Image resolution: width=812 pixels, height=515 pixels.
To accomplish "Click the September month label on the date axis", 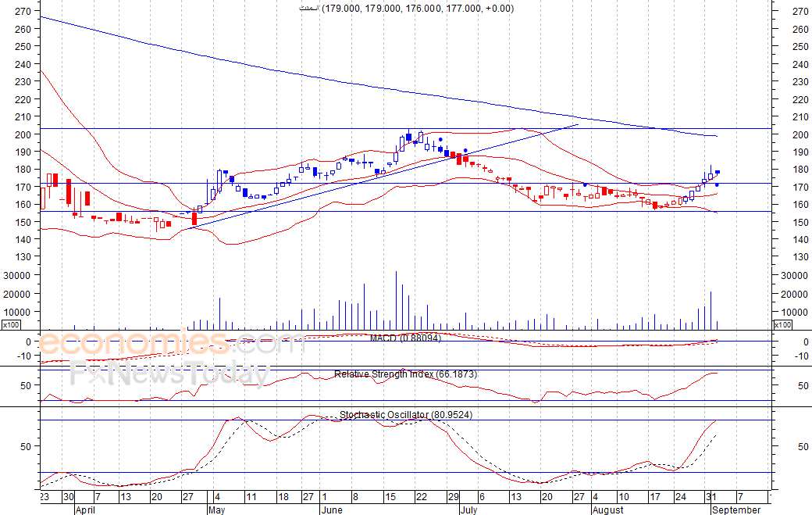I will click(736, 510).
